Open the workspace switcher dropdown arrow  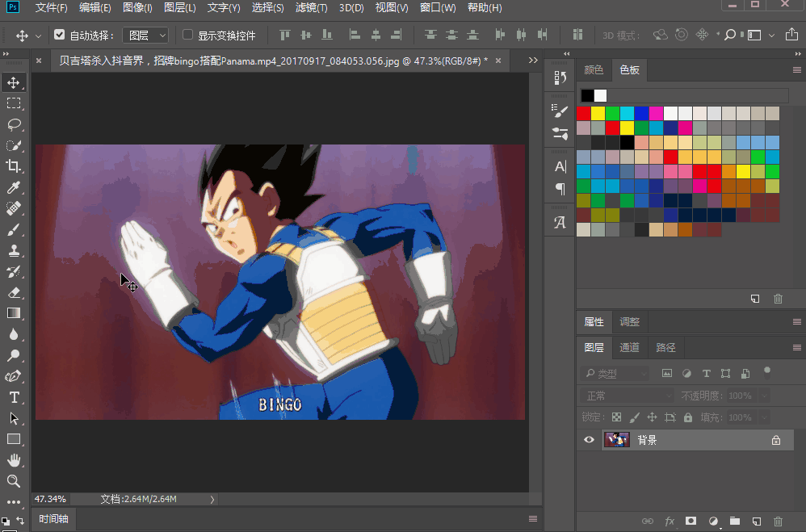(771, 36)
